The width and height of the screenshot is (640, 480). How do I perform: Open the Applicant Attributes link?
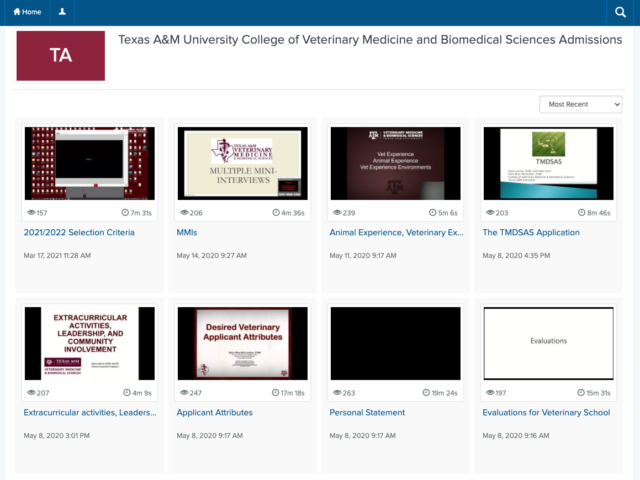click(x=214, y=412)
